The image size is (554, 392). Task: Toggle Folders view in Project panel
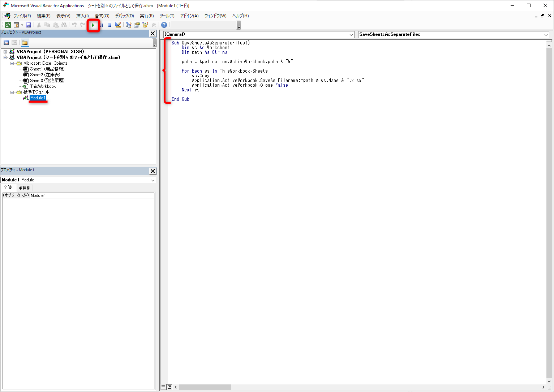tap(25, 43)
